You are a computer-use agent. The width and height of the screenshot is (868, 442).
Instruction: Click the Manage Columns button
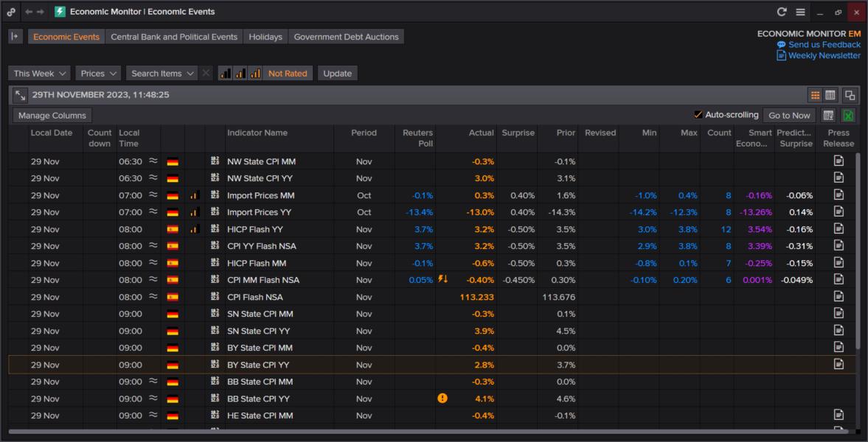52,116
